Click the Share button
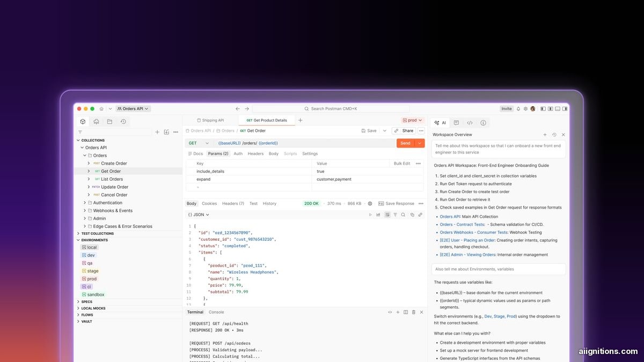 pyautogui.click(x=404, y=131)
